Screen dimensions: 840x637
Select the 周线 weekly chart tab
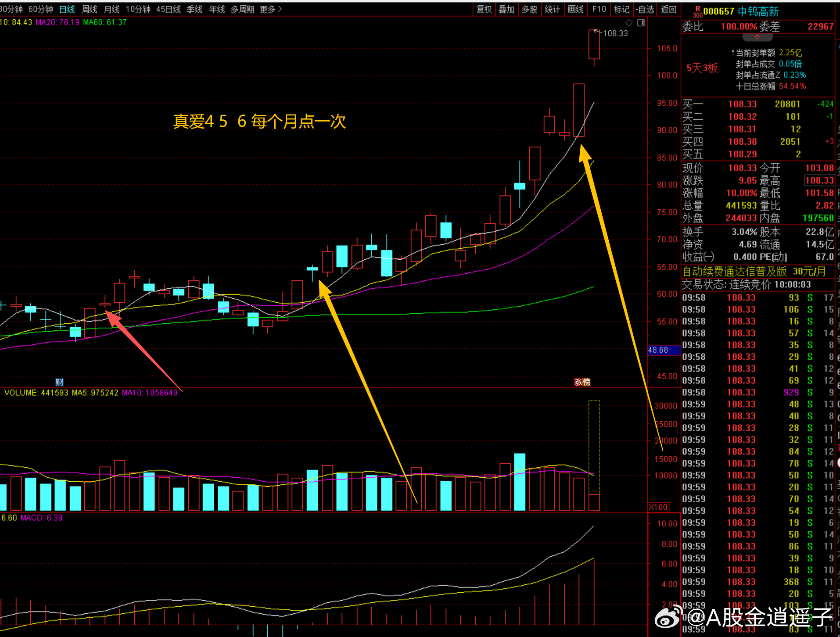(89, 9)
